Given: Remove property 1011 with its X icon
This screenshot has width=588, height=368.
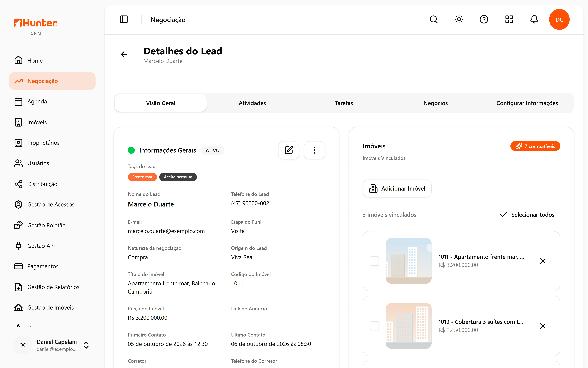Looking at the screenshot, I should pos(543,261).
